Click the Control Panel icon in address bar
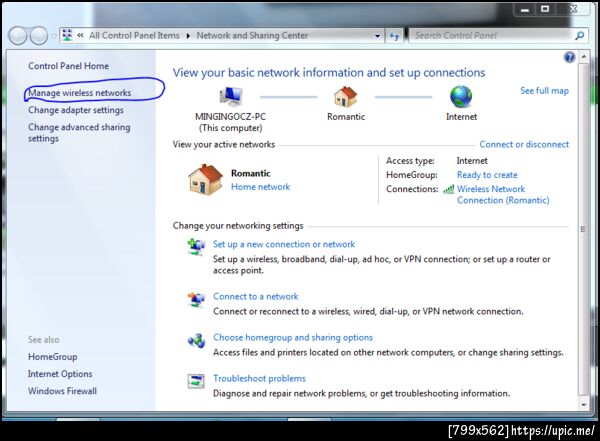The height and width of the screenshot is (441, 600). (x=67, y=35)
